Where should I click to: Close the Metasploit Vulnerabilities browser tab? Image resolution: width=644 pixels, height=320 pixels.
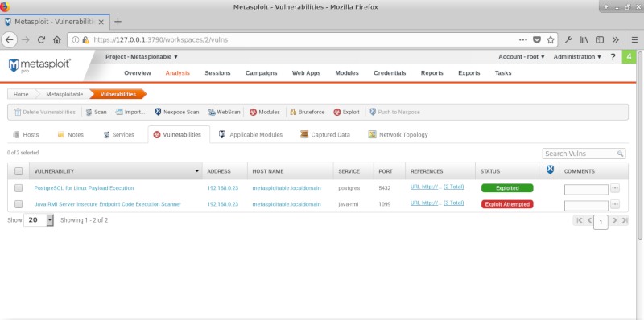(101, 22)
